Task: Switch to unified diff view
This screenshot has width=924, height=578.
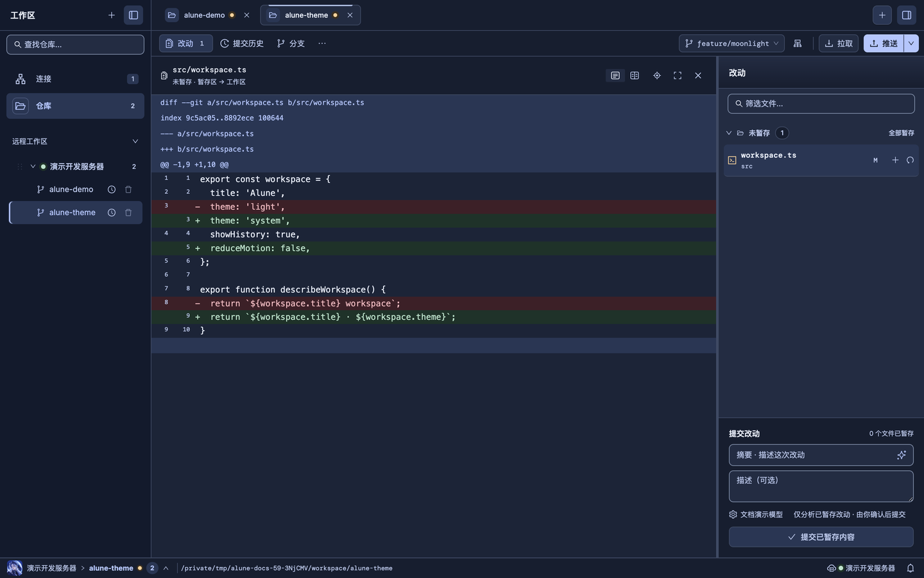Action: (615, 76)
